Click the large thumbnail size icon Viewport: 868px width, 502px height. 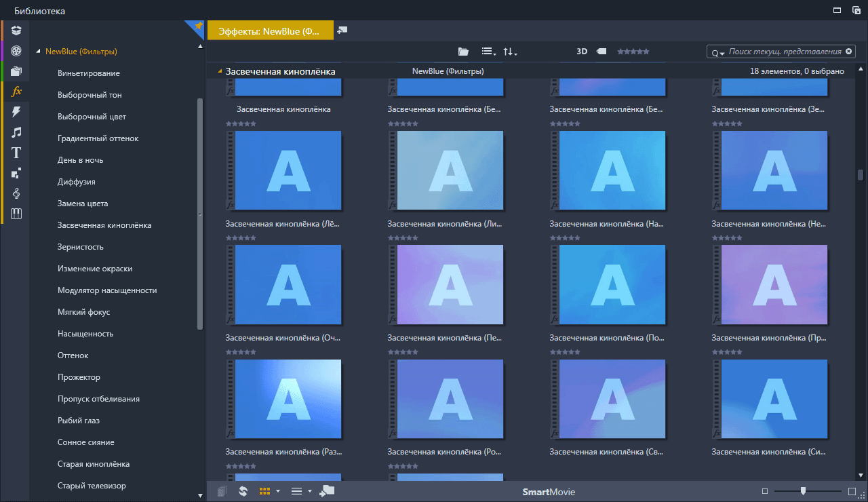tap(852, 491)
